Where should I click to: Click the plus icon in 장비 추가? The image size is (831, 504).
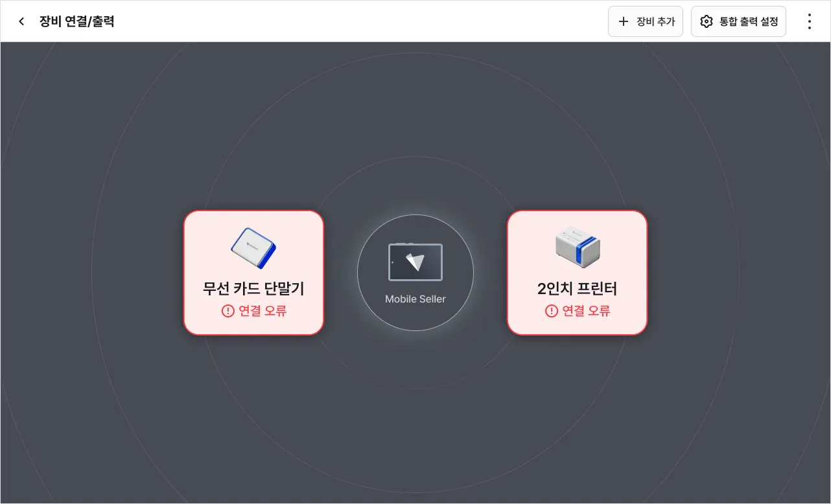(624, 21)
